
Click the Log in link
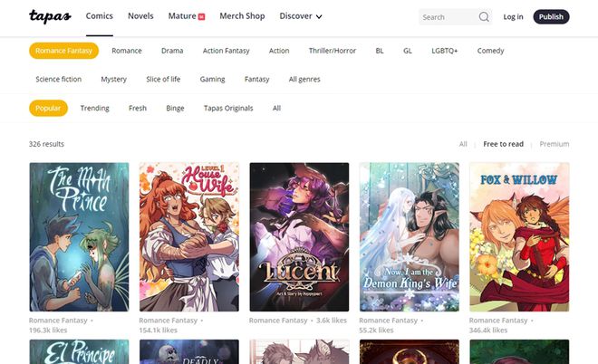513,17
